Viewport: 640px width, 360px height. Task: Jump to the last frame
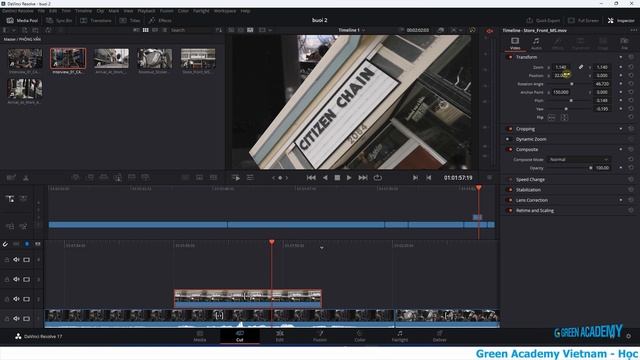click(363, 178)
